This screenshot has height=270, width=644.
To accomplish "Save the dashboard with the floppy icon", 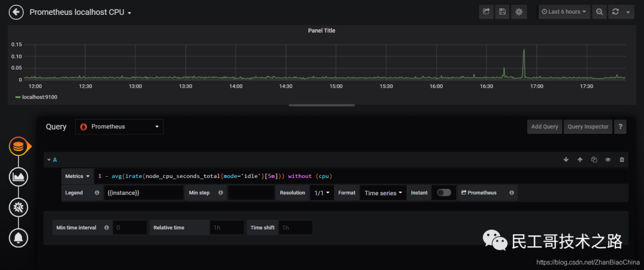I will [502, 11].
